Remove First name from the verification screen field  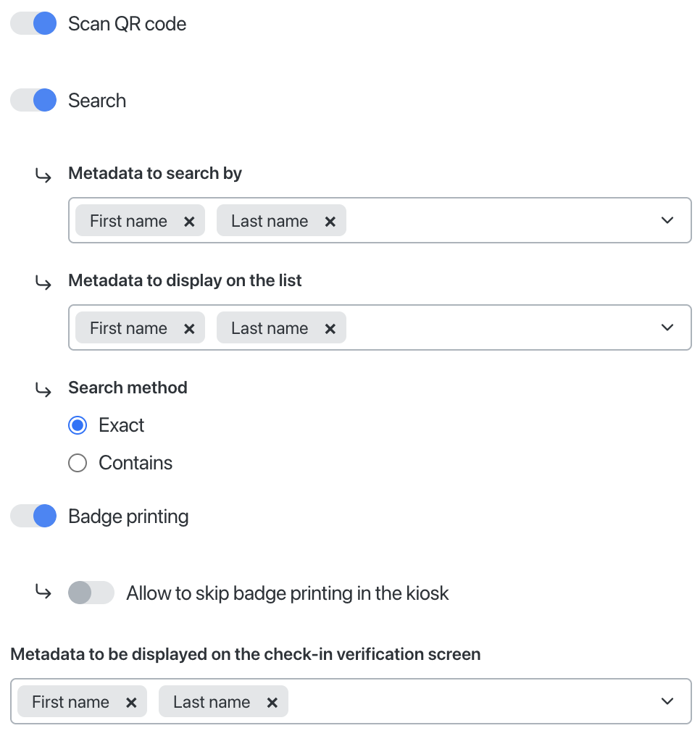130,701
